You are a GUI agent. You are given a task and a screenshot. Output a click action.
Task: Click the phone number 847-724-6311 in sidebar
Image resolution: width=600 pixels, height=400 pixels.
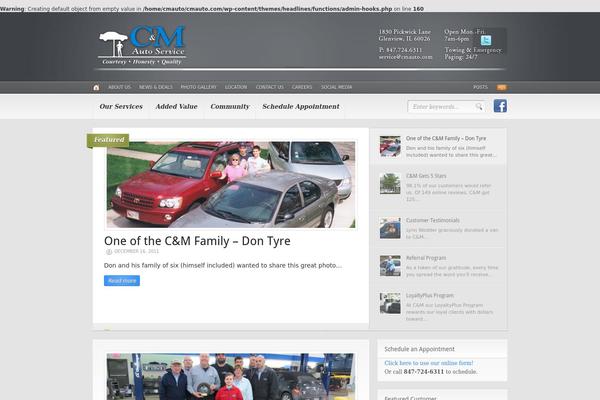[424, 372]
